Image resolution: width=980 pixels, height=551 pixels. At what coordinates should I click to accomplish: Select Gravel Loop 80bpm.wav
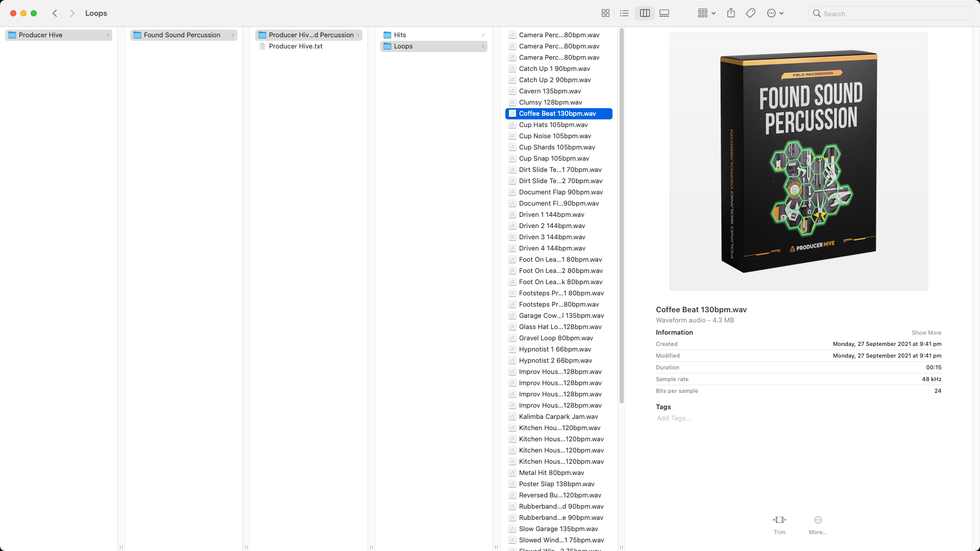559,338
